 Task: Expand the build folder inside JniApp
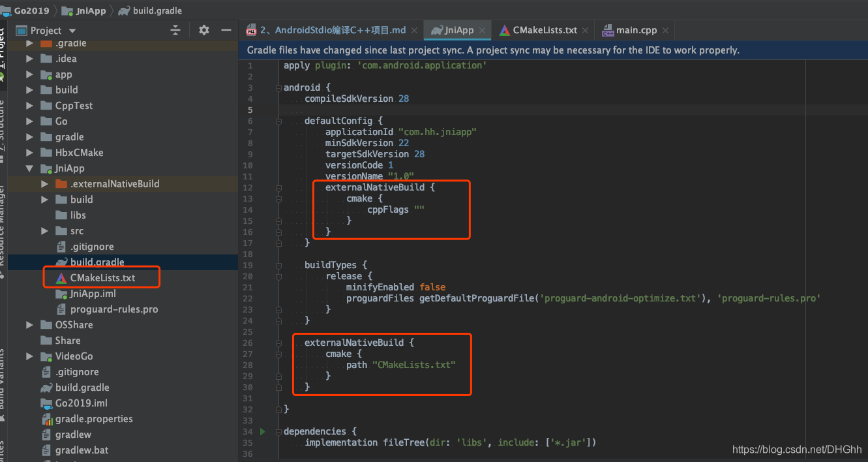(45, 200)
